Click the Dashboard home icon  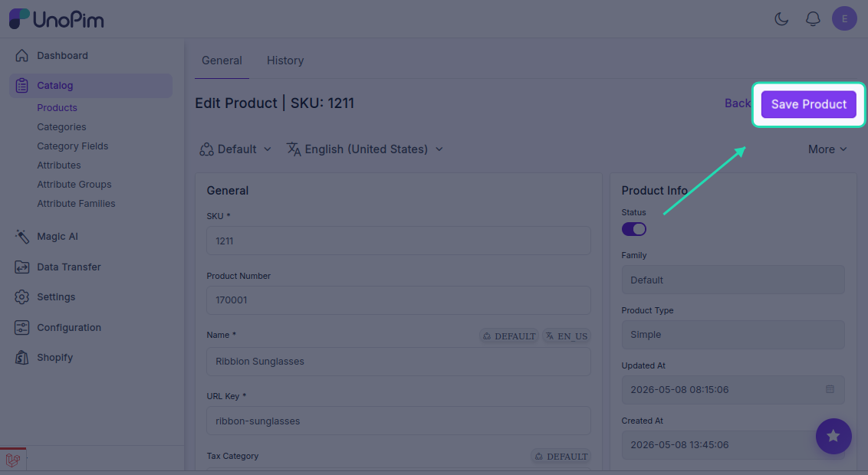pyautogui.click(x=21, y=55)
